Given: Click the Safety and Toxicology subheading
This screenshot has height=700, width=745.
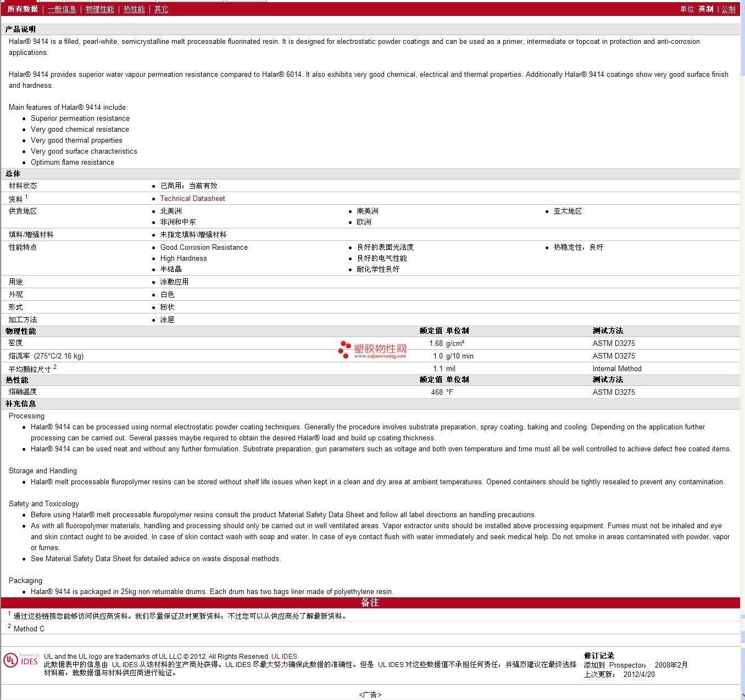Looking at the screenshot, I should [44, 504].
